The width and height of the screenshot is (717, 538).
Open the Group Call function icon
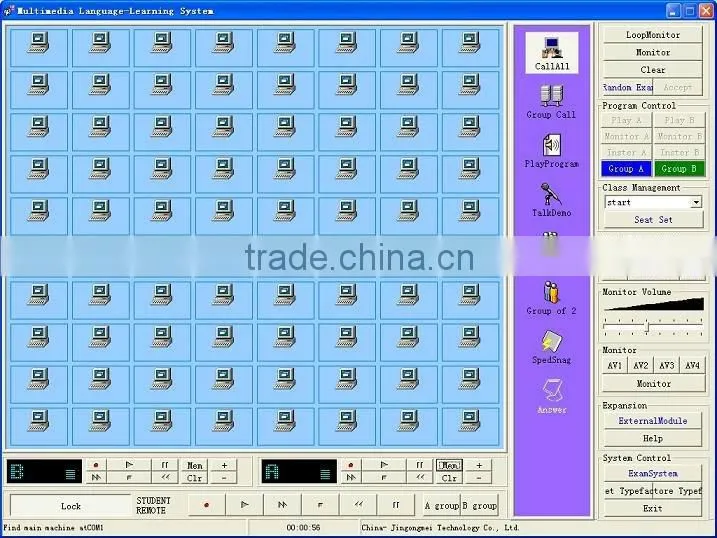[x=551, y=102]
